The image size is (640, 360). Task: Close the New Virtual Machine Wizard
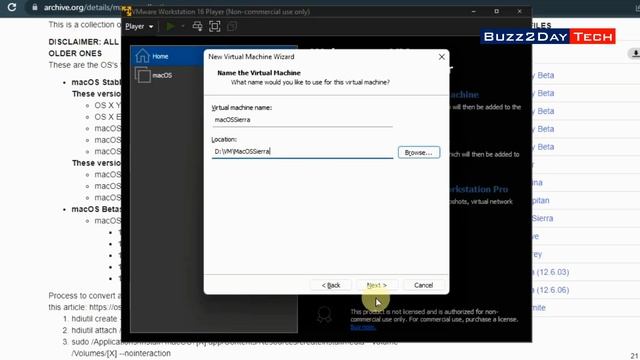[x=442, y=57]
